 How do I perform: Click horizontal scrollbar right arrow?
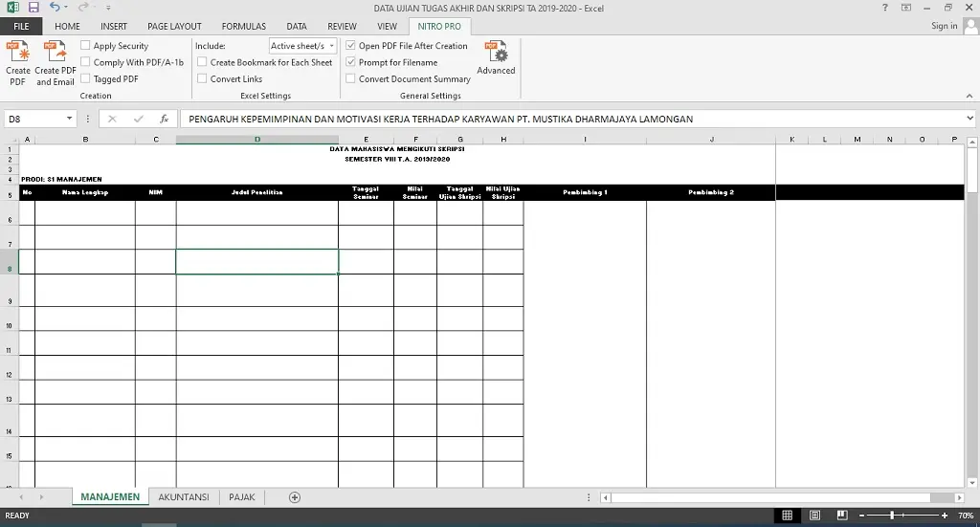959,497
